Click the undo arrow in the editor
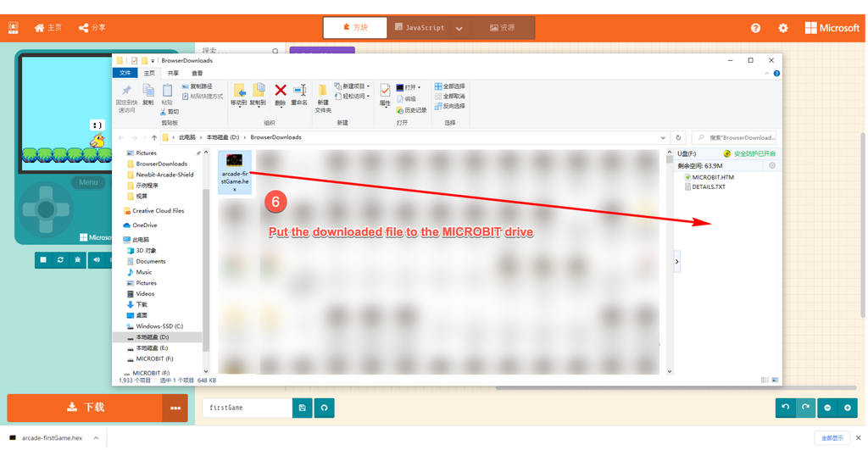 (786, 408)
